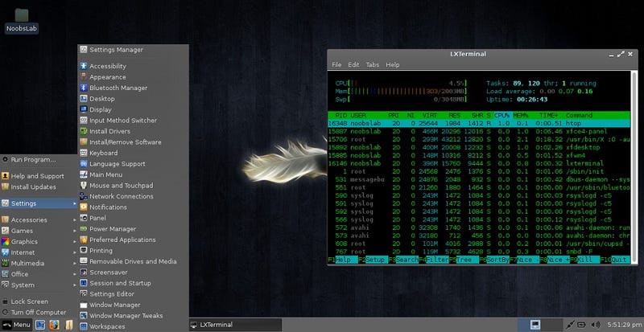Click the Menu button on the panel
This screenshot has width=644, height=332.
click(16, 325)
